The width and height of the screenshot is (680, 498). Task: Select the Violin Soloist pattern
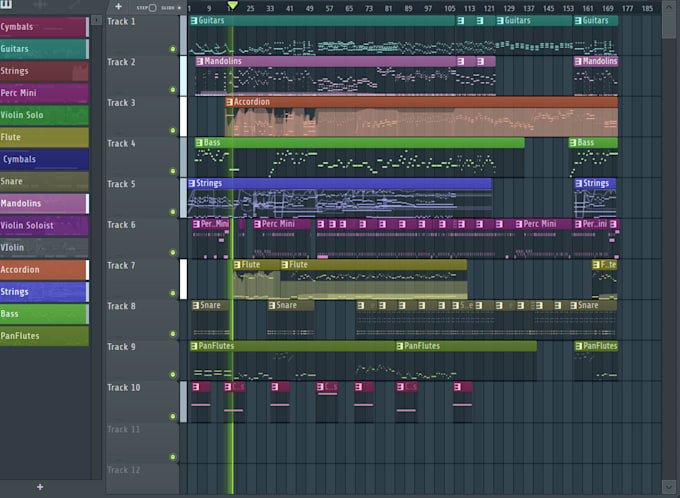[x=44, y=226]
